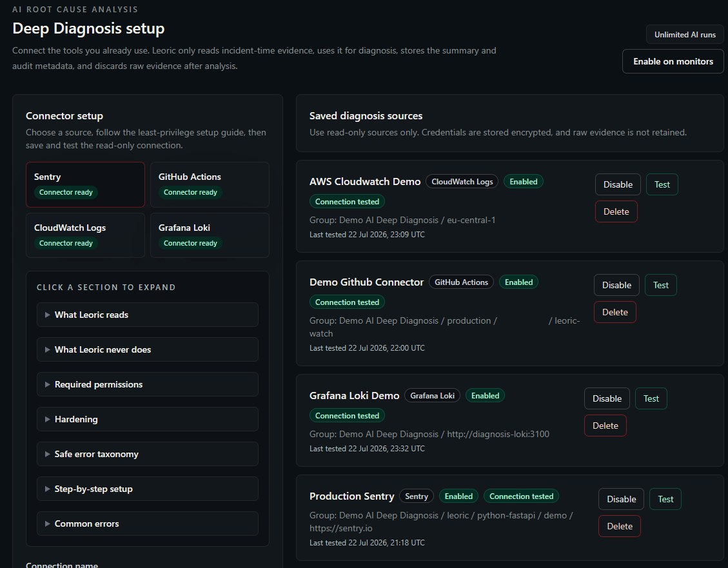Click the Grafana Loki Demo title
The width and height of the screenshot is (728, 568).
click(x=354, y=396)
